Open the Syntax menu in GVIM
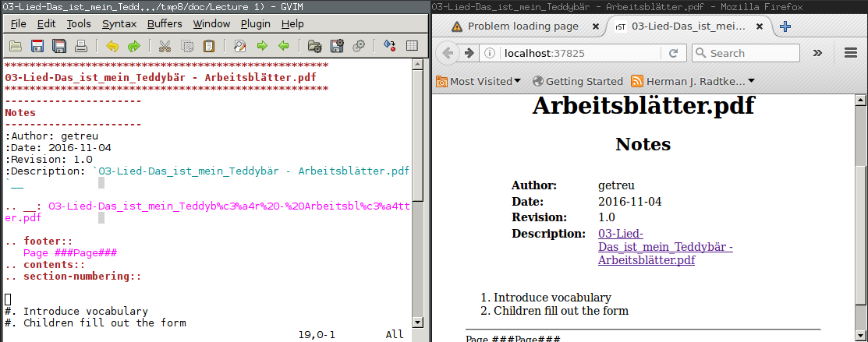 pyautogui.click(x=119, y=23)
